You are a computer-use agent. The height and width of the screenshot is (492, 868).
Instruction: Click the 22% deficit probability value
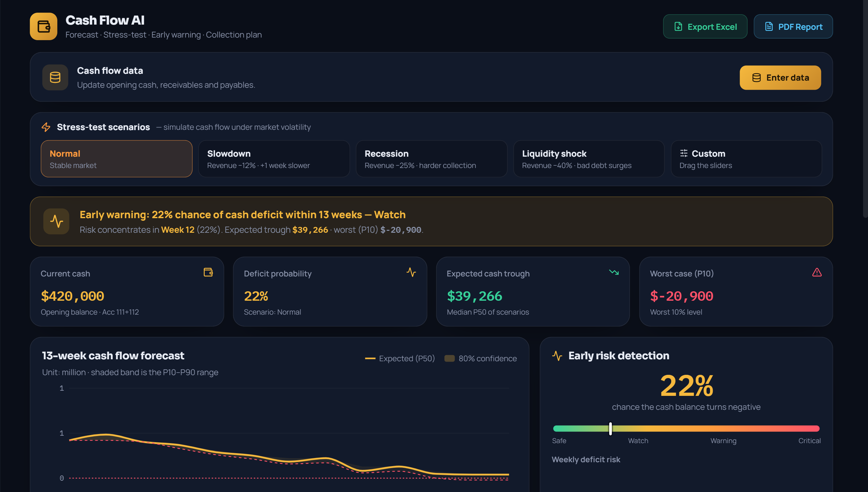(x=256, y=296)
